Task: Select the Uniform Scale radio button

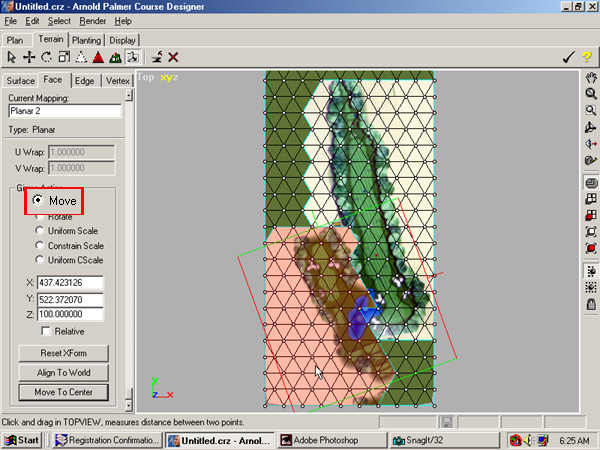Action: pyautogui.click(x=39, y=230)
